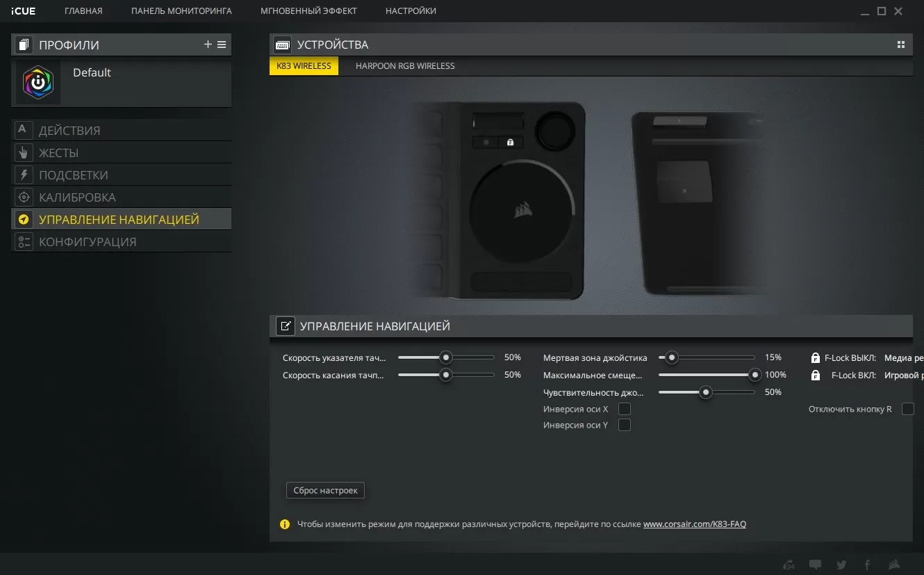
Task: Click the ЖЕСТЫ gestures hand icon
Action: [24, 152]
